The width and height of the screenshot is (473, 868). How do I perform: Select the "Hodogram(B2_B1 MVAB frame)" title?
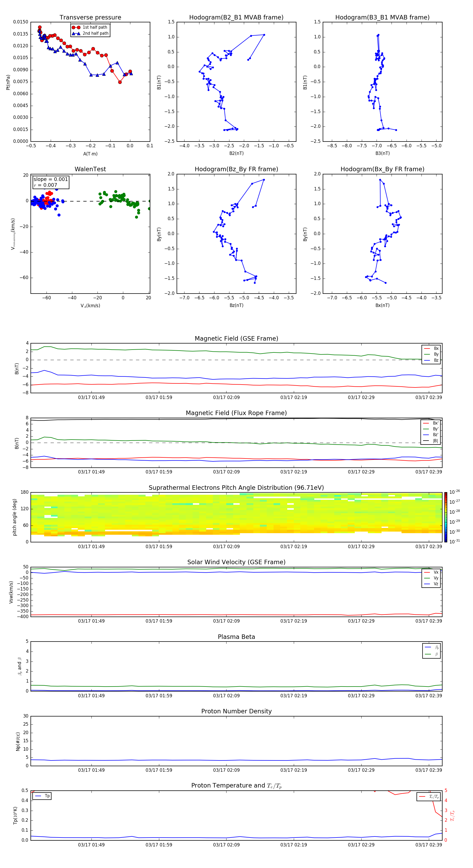pyautogui.click(x=236, y=18)
